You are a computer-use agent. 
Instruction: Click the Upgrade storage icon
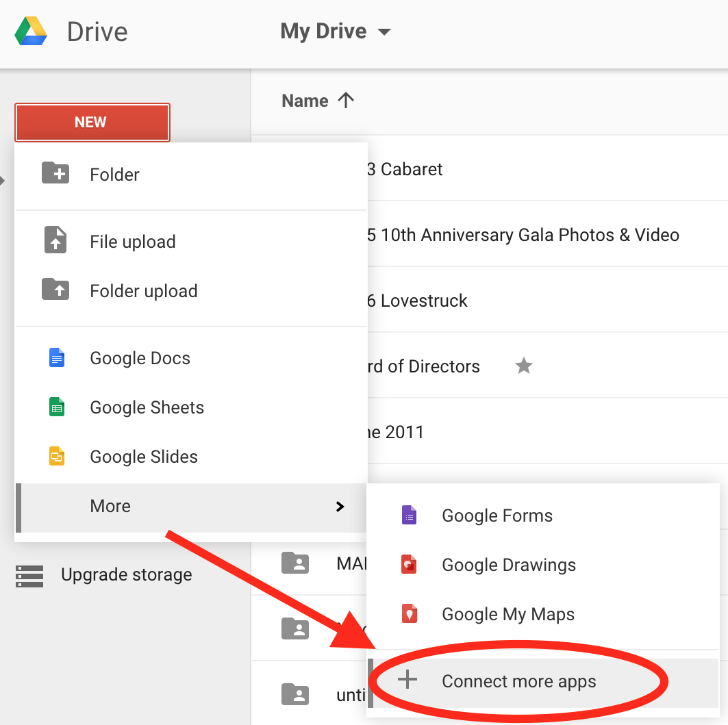pyautogui.click(x=29, y=576)
